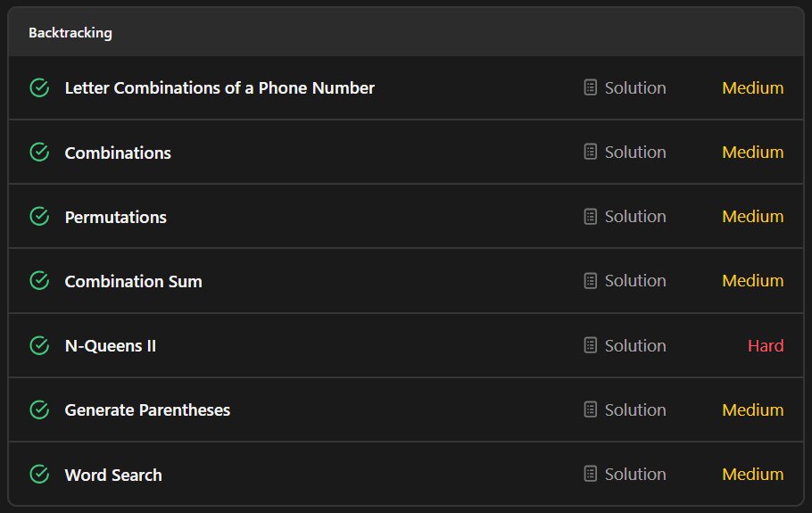
Task: Collapse the Backtracking section header
Action: click(405, 32)
